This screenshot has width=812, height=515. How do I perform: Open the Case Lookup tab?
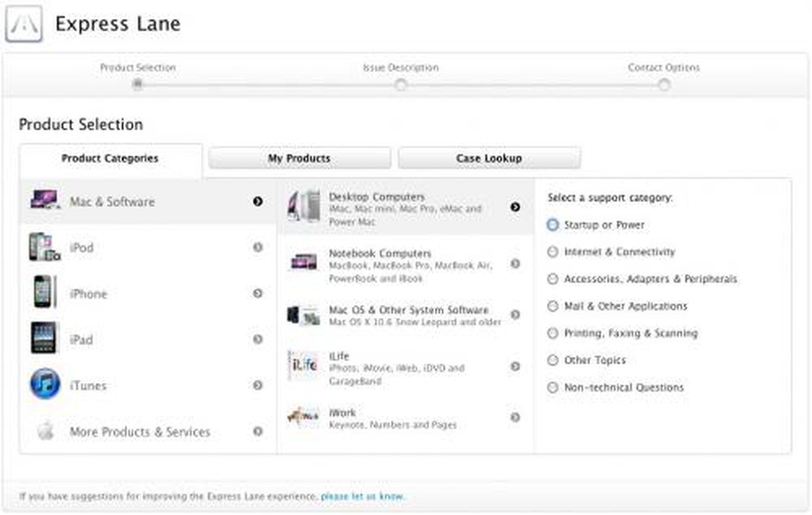pyautogui.click(x=489, y=158)
